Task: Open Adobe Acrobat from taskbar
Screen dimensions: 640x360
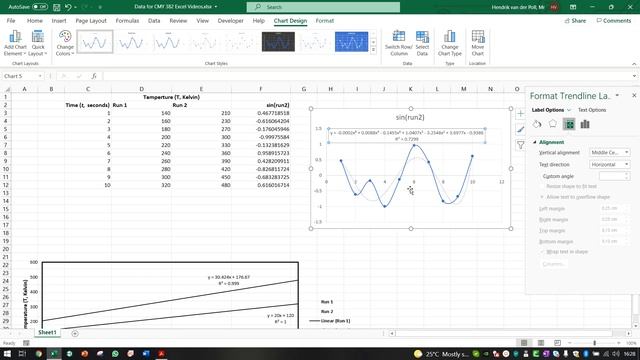Action: coord(161,354)
